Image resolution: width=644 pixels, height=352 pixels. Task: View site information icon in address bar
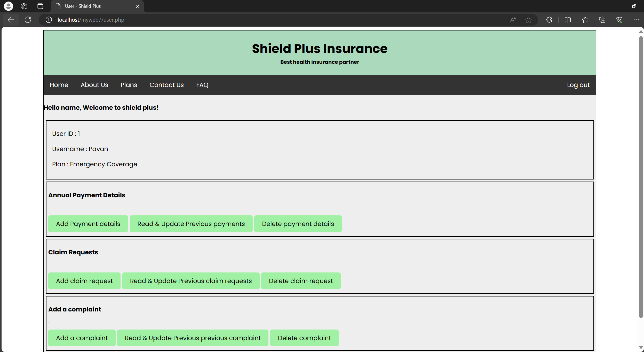[49, 20]
